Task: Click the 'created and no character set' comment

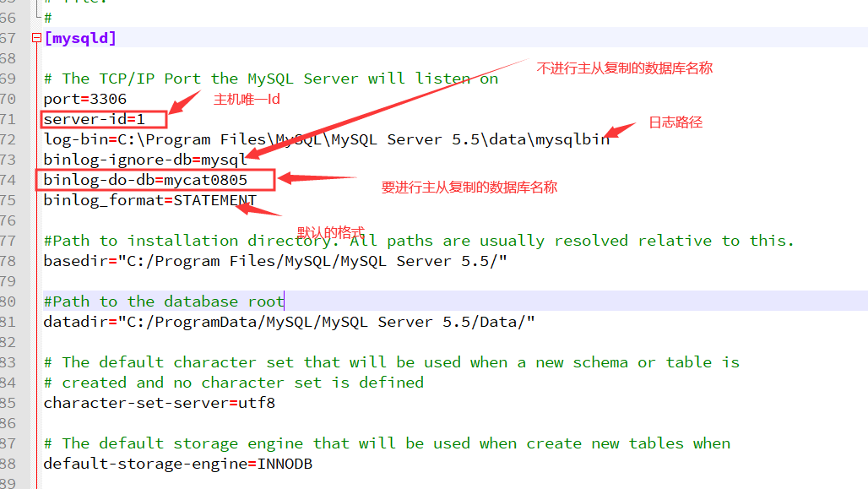Action: pos(234,383)
